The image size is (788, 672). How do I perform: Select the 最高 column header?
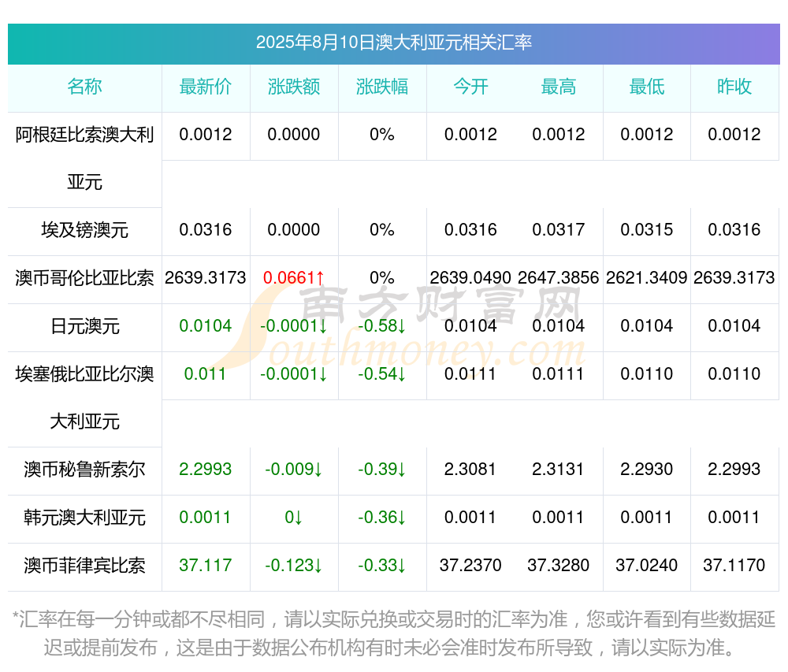click(x=559, y=87)
